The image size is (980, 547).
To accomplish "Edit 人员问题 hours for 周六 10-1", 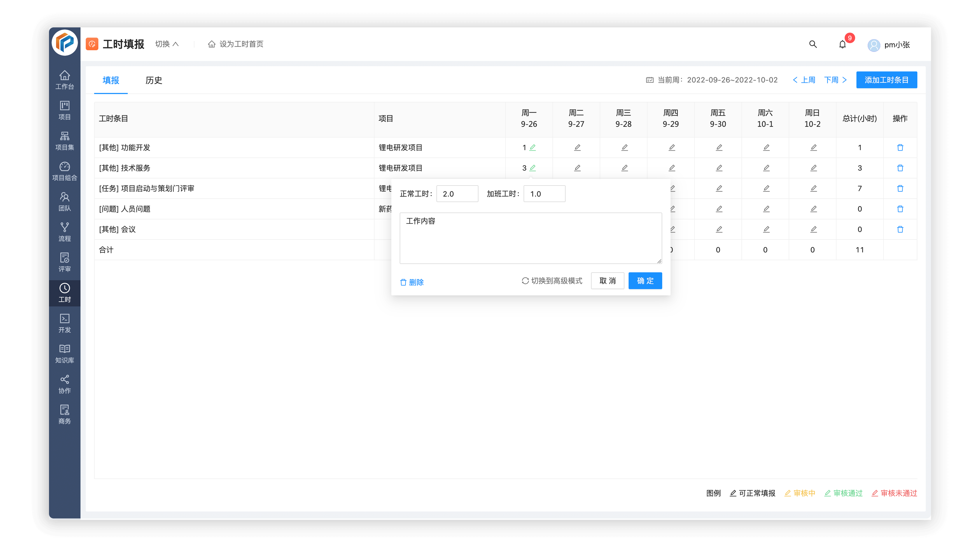I will pos(766,209).
